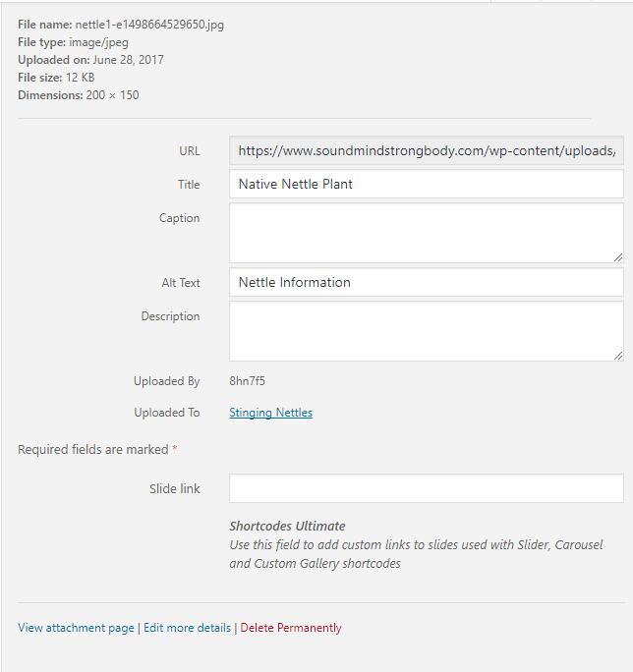The image size is (633, 672).
Task: Click the URL field label
Action: [x=189, y=151]
